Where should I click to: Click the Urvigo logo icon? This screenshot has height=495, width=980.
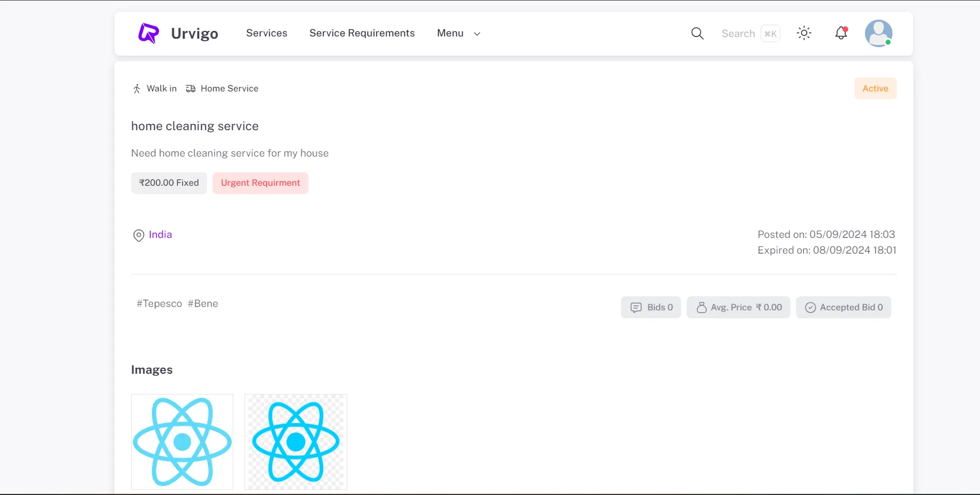pyautogui.click(x=149, y=34)
